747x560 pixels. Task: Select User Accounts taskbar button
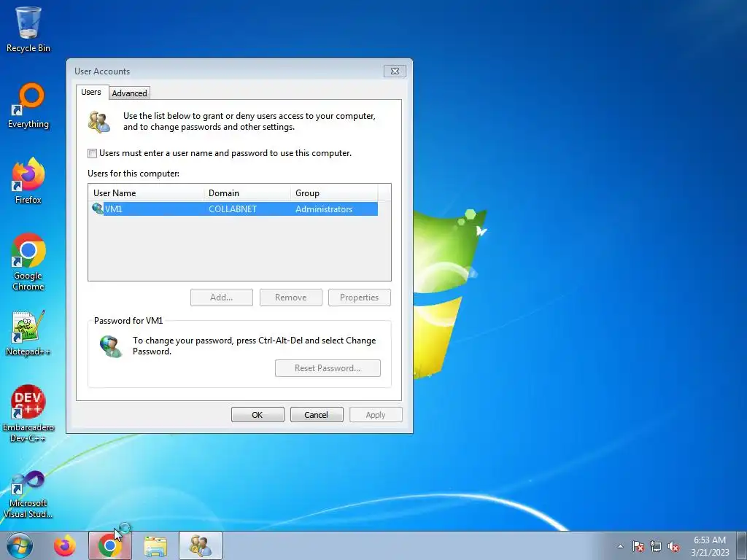point(201,545)
